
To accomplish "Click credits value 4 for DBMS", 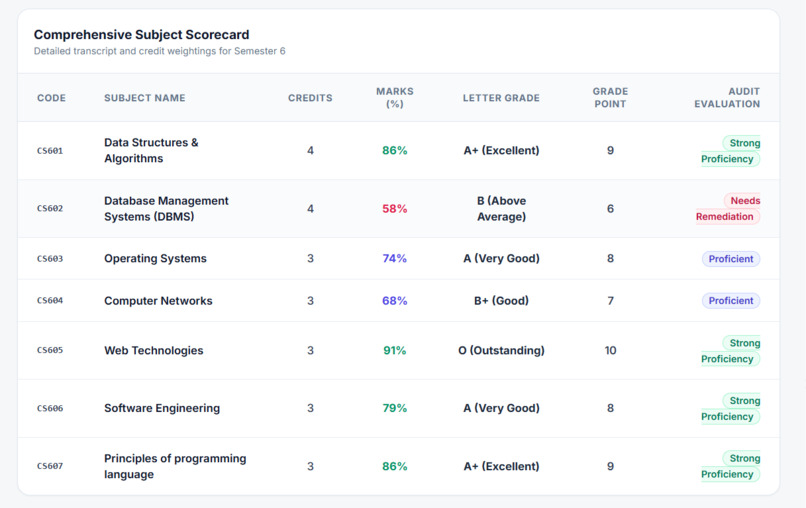I will click(x=310, y=208).
